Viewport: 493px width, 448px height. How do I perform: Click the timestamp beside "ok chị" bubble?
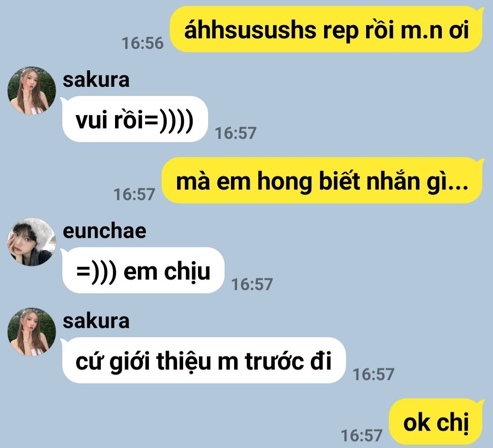point(362,435)
